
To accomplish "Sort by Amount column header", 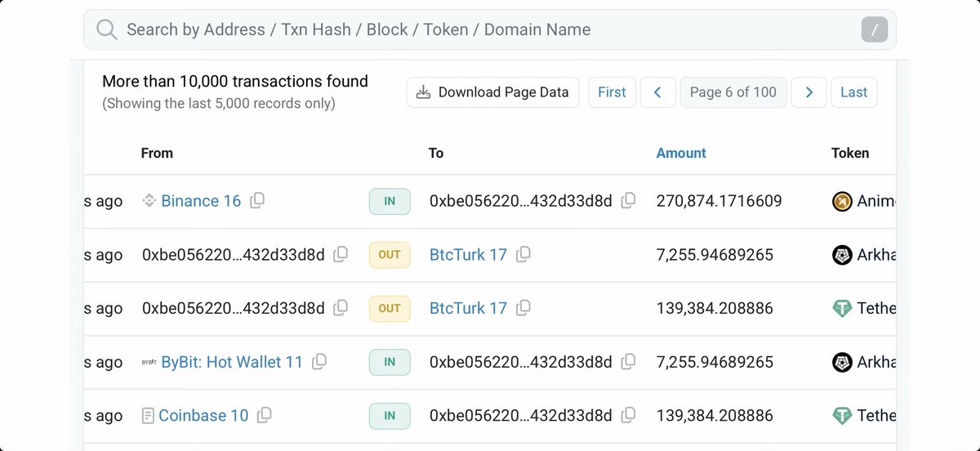I will [681, 153].
